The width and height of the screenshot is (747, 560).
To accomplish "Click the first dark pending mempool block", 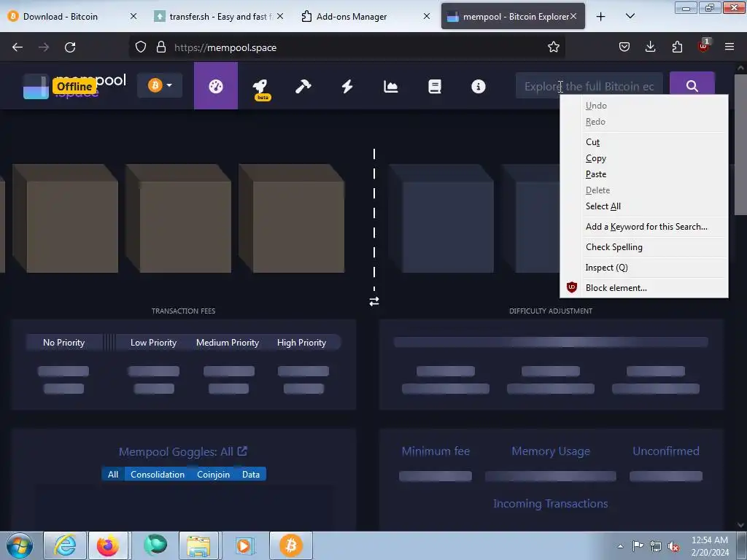I will (x=441, y=219).
